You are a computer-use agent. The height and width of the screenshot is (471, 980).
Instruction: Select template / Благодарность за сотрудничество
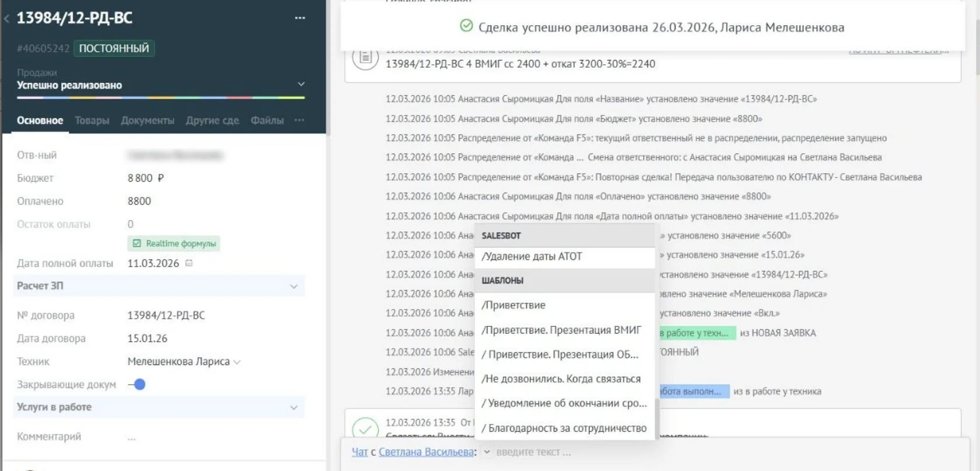(565, 428)
